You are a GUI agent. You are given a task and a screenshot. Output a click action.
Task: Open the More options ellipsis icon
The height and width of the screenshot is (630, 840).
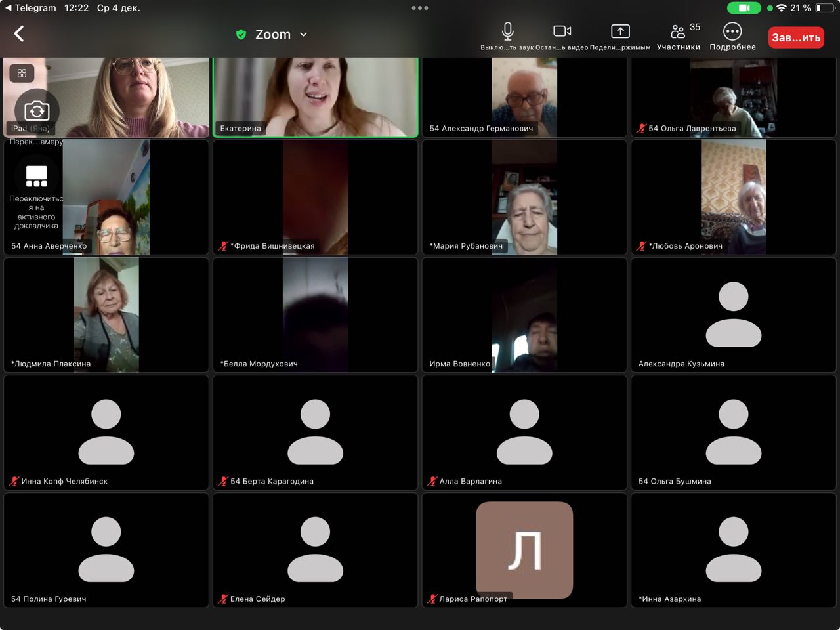tap(732, 31)
